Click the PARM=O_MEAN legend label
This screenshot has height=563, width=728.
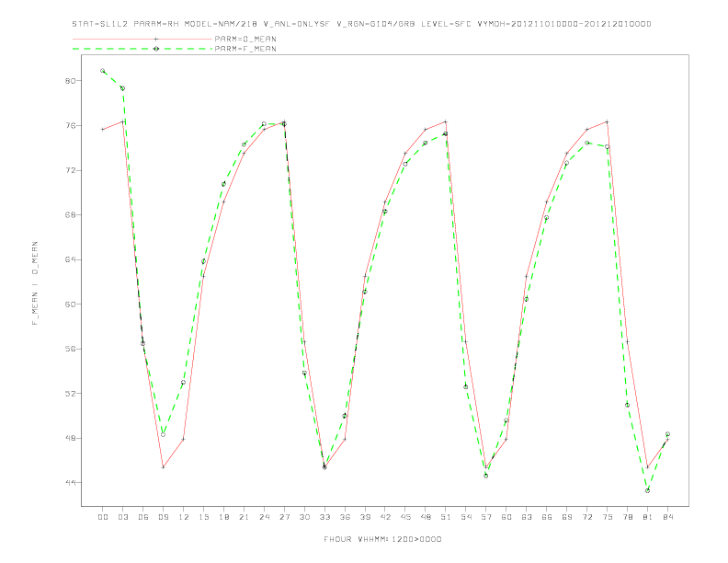tap(245, 39)
